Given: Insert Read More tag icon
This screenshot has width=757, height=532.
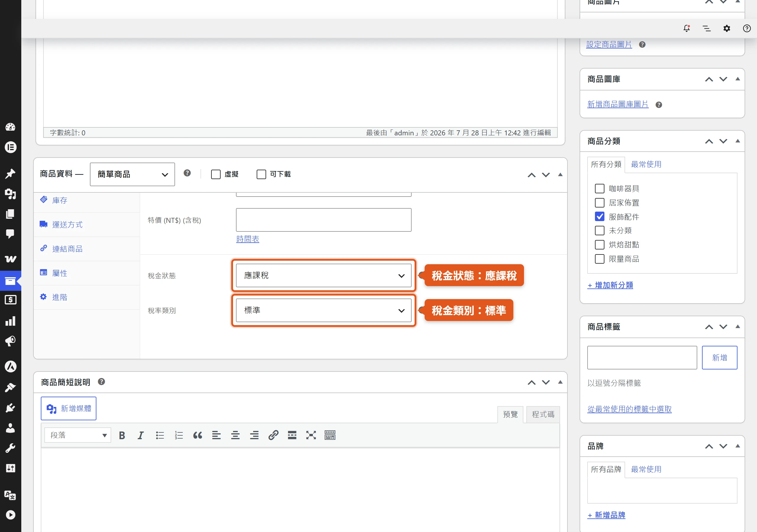Looking at the screenshot, I should (292, 435).
